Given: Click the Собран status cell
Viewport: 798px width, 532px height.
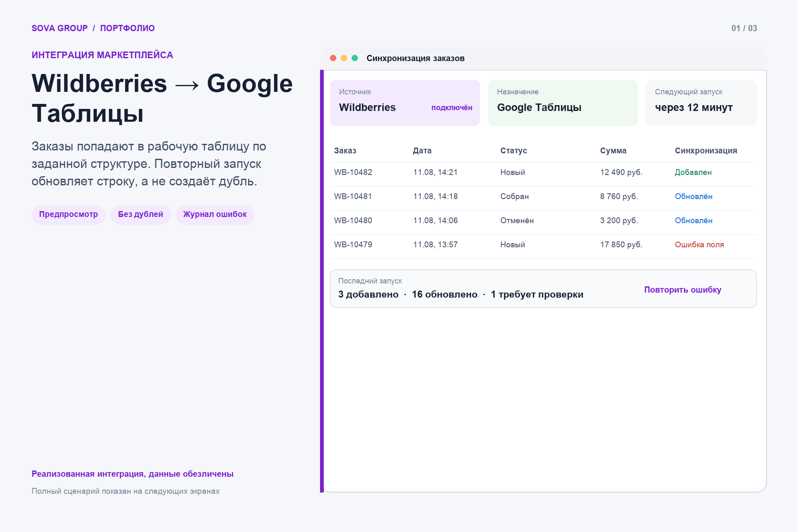Looking at the screenshot, I should [515, 197].
